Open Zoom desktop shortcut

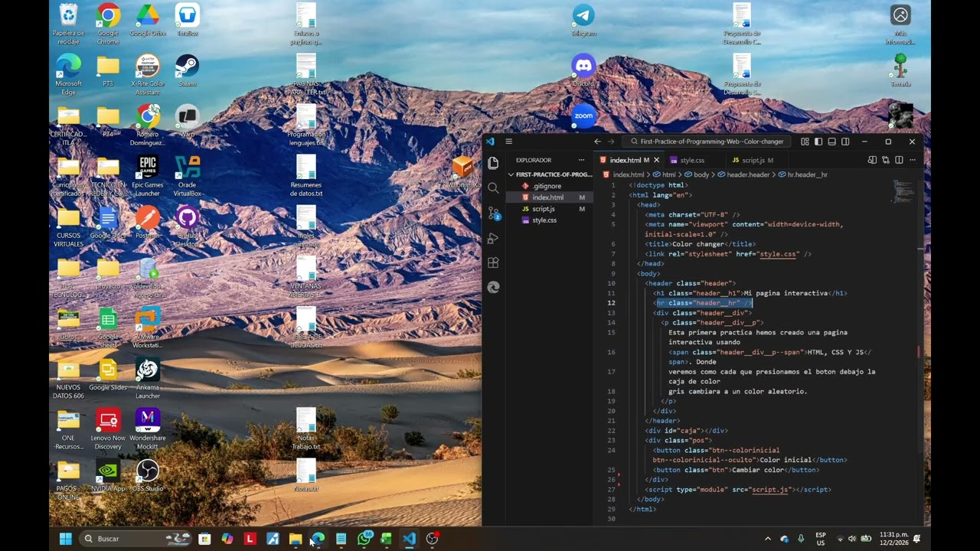(583, 116)
